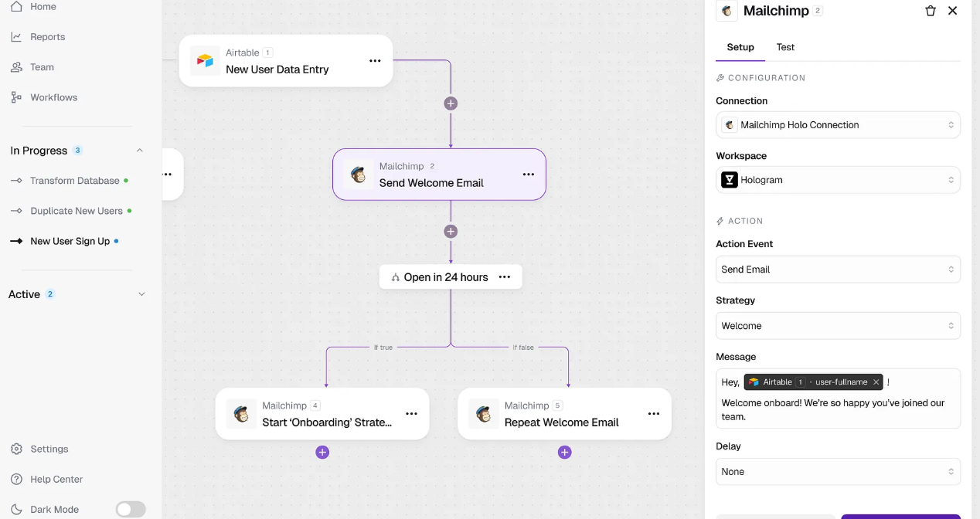
Task: Click plus button below Airtable node connector
Action: point(451,103)
